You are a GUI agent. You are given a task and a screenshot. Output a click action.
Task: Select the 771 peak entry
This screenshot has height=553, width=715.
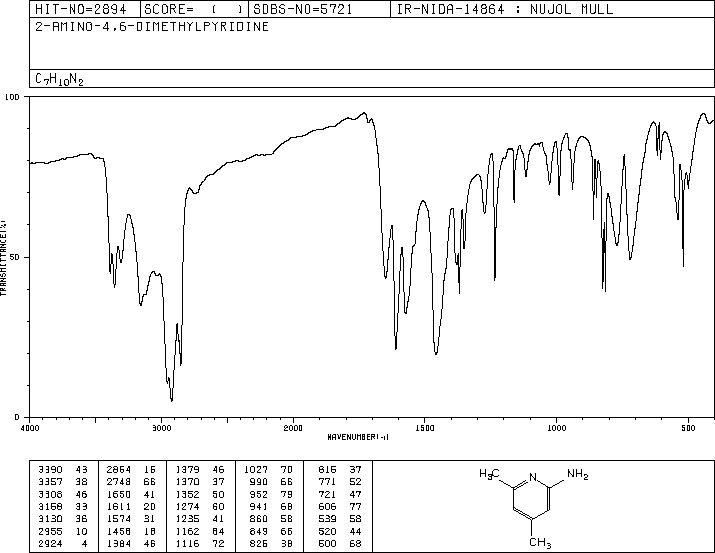pyautogui.click(x=327, y=481)
